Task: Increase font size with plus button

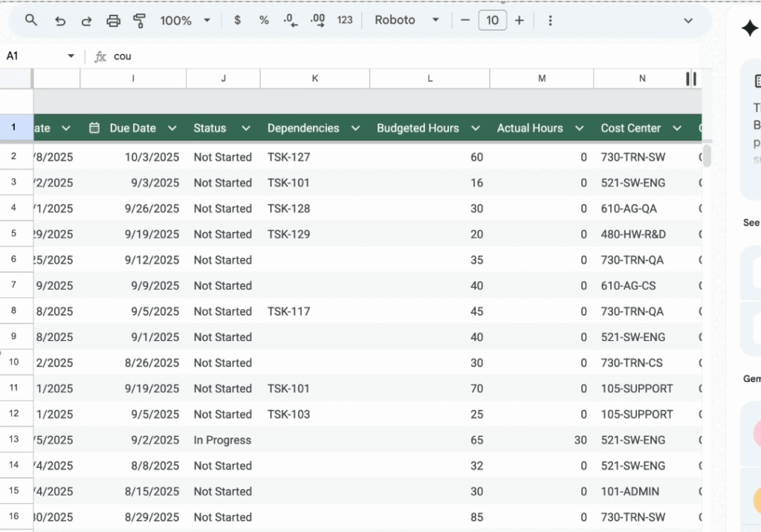Action: pyautogui.click(x=519, y=20)
